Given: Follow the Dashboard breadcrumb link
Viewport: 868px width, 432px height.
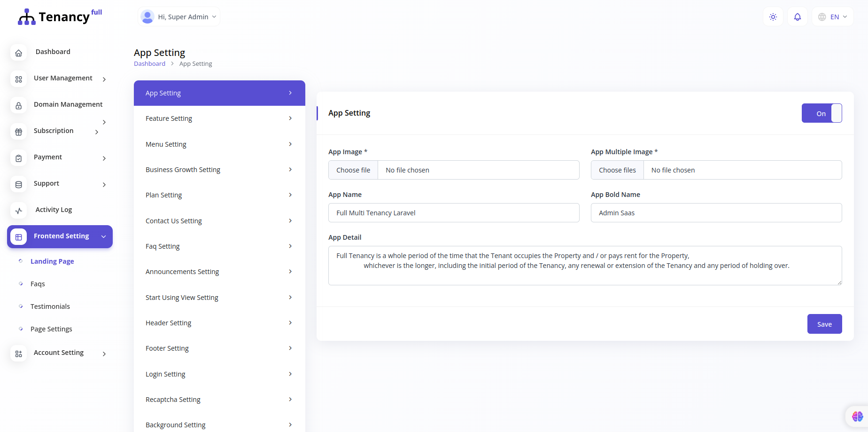Looking at the screenshot, I should coord(149,63).
